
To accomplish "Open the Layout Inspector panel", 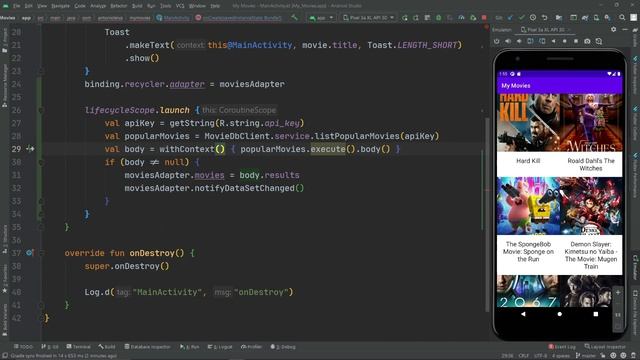I will point(605,347).
